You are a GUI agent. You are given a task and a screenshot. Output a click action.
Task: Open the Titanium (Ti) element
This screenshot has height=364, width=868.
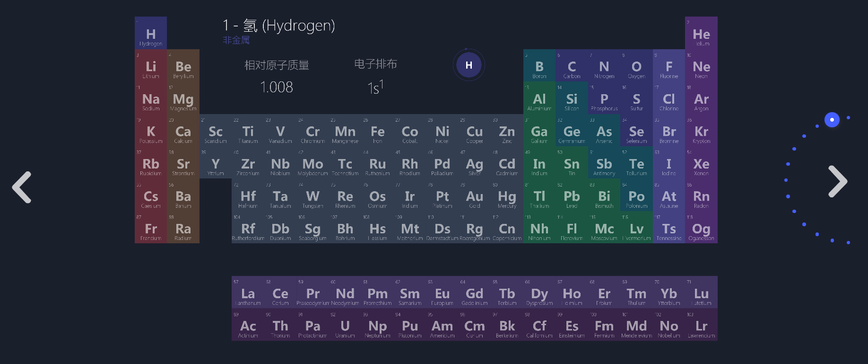(x=248, y=131)
